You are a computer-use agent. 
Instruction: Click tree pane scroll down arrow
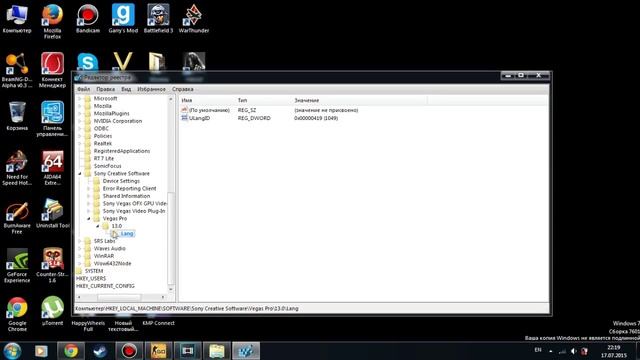[171, 289]
